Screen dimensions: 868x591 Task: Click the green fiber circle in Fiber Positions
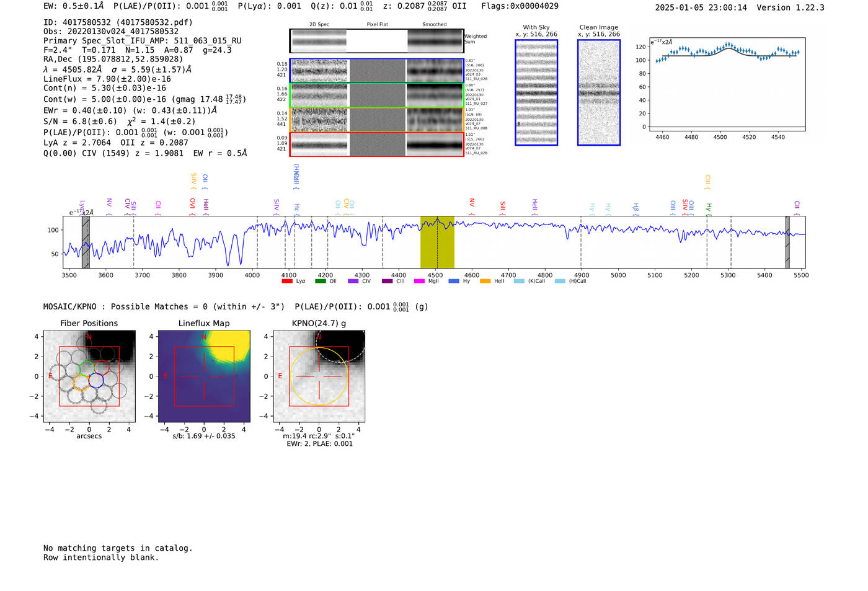(87, 368)
